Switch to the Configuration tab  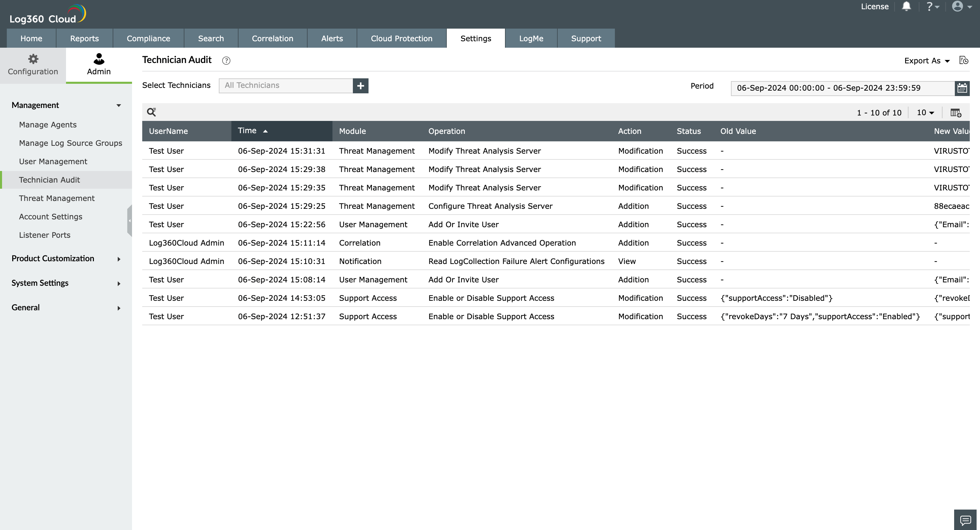pyautogui.click(x=33, y=65)
